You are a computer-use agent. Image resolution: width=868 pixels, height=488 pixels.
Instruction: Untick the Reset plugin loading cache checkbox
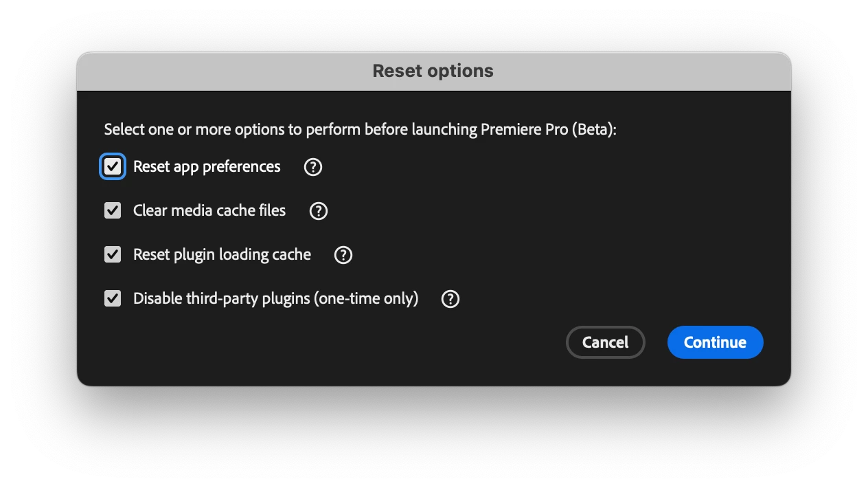(x=113, y=254)
